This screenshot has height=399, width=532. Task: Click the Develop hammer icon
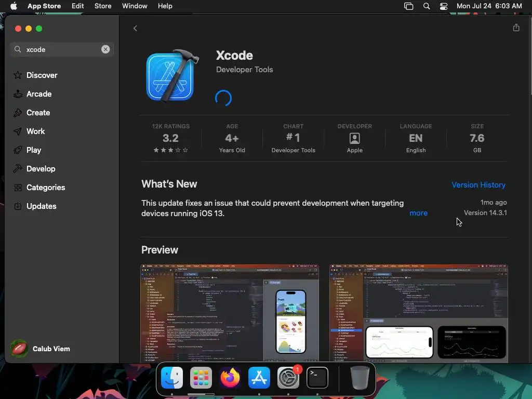[x=18, y=169]
